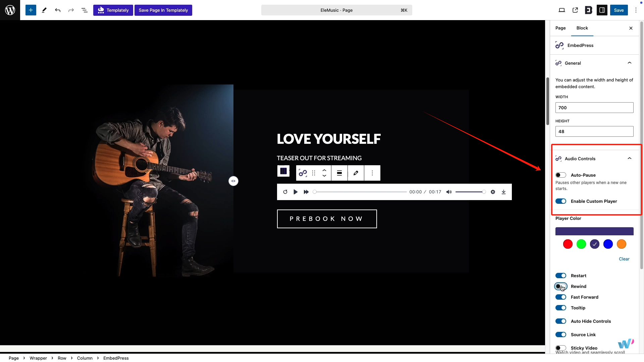Open preview in a new tab

pos(576,10)
